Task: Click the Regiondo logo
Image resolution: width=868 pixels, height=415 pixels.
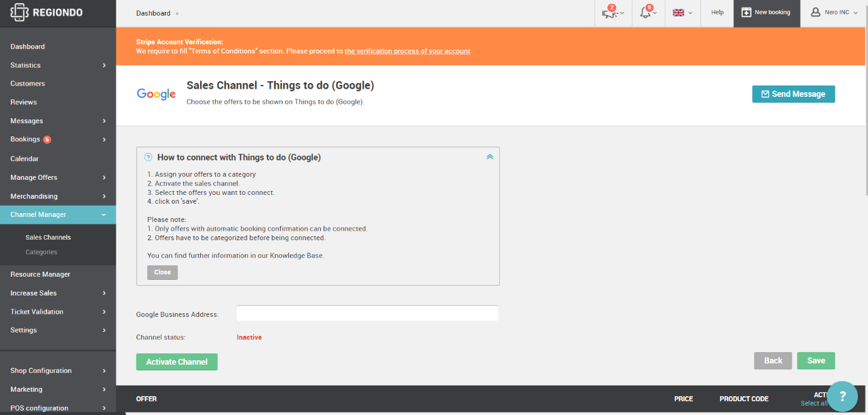Action: click(x=47, y=13)
